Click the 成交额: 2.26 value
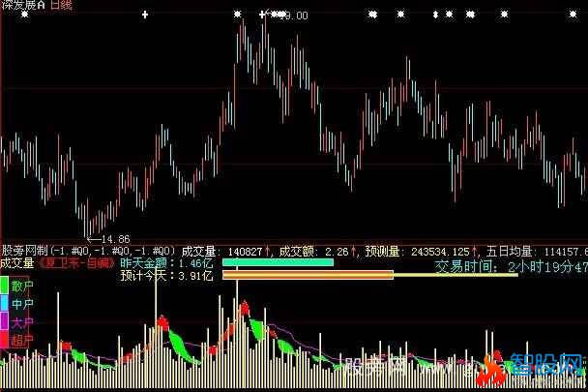 (x=314, y=252)
